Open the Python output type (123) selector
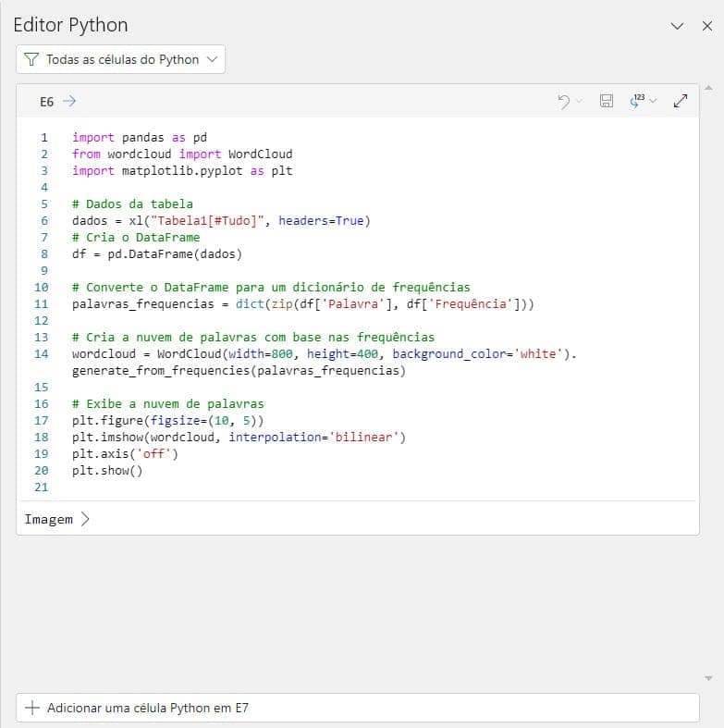Viewport: 724px width, 728px height. tap(642, 102)
